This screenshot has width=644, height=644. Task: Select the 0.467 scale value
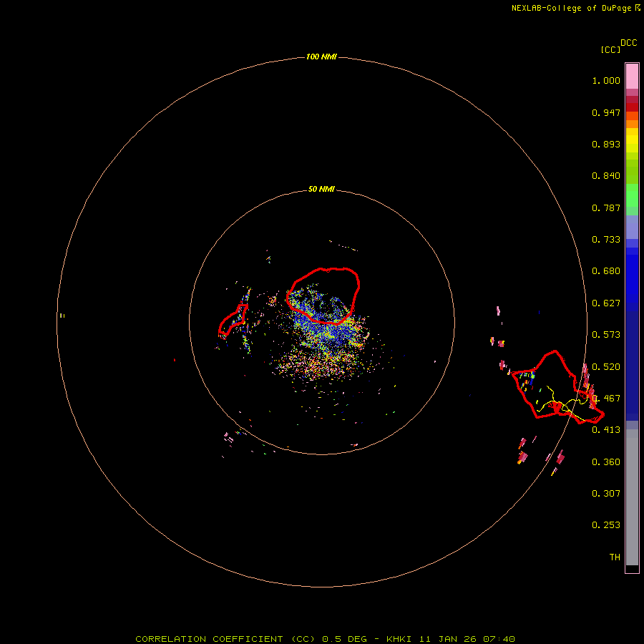[606, 399]
